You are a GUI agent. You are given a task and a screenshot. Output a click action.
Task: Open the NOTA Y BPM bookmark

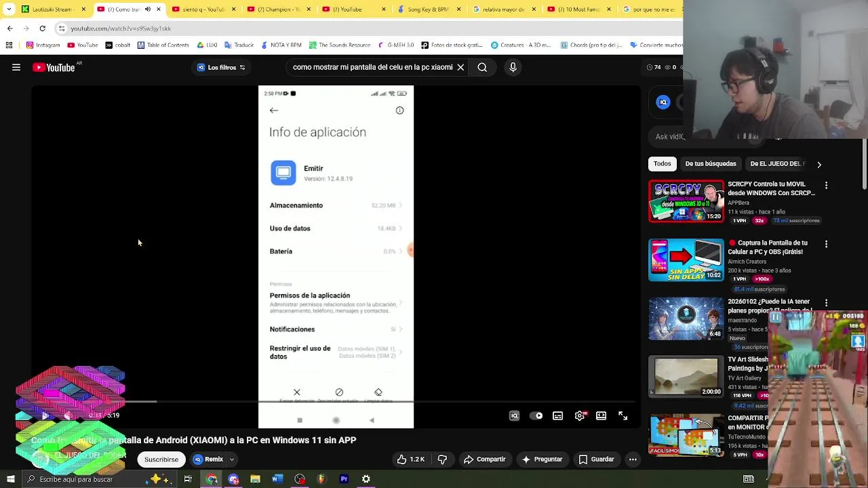tap(281, 45)
